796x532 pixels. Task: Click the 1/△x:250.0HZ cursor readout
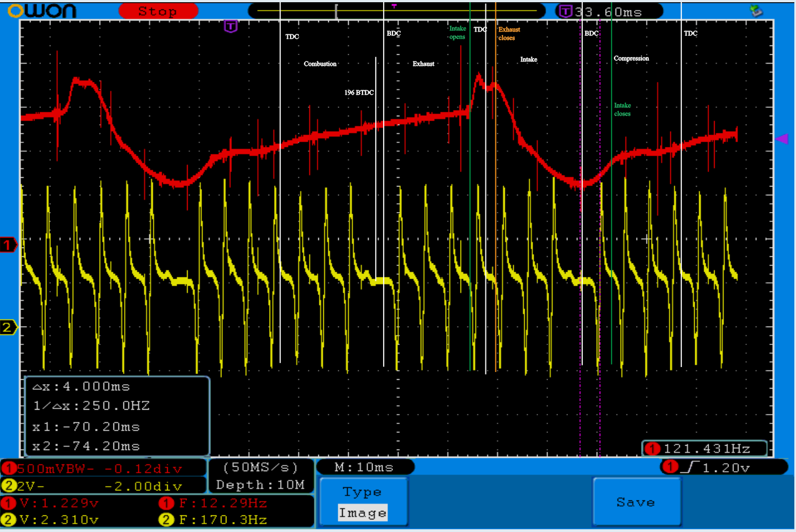tap(91, 406)
